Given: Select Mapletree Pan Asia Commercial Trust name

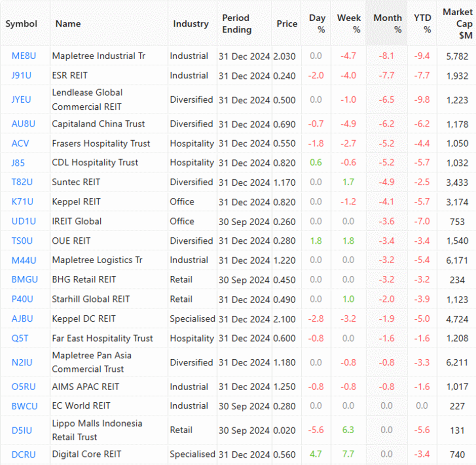Looking at the screenshot, I should [x=92, y=362].
